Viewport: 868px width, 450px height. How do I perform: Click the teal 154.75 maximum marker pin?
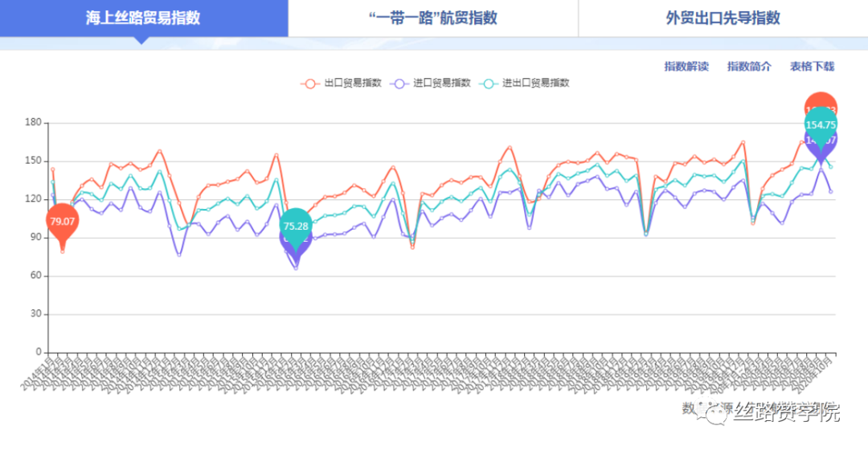click(821, 125)
